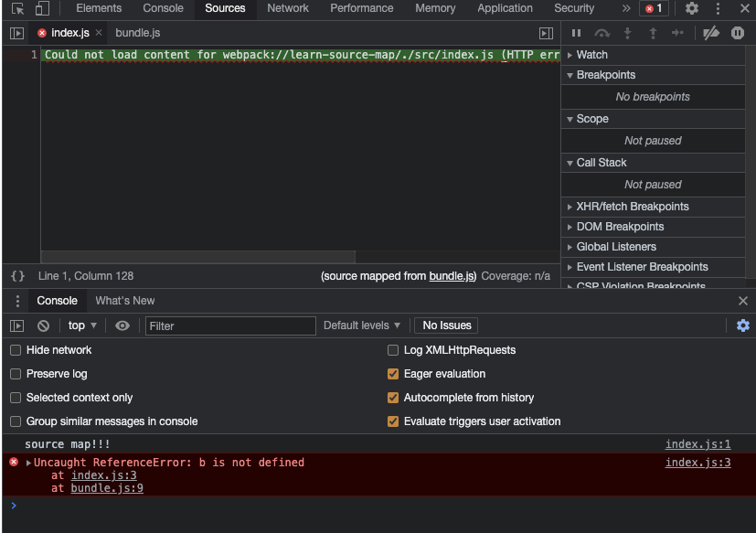Click the step over icon
The width and height of the screenshot is (756, 533).
[x=602, y=33]
